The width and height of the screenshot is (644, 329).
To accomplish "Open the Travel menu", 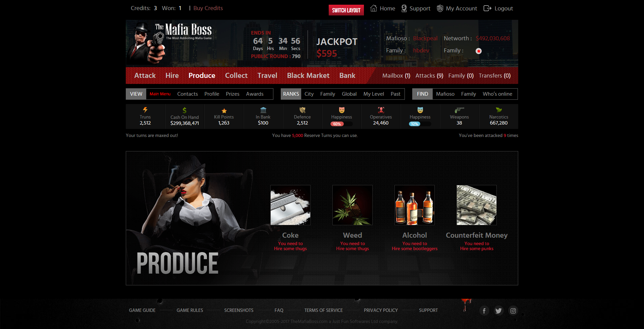I will (x=267, y=76).
